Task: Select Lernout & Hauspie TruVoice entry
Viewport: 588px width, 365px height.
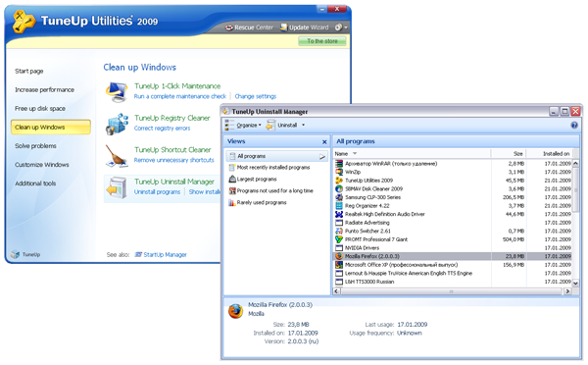Action: (409, 274)
